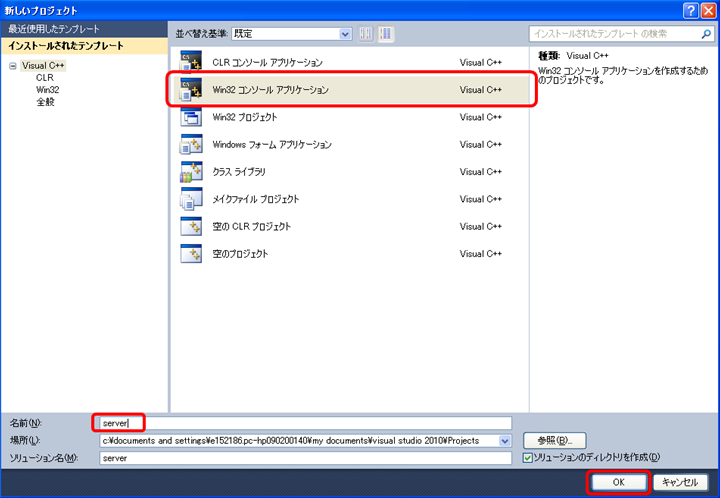Select the CLR tree category
The width and height of the screenshot is (720, 498).
(x=45, y=78)
